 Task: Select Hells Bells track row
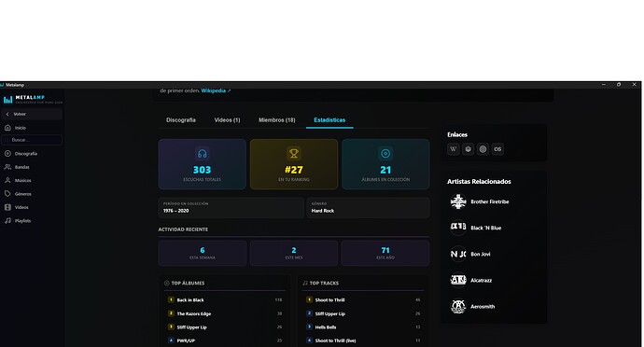point(363,326)
